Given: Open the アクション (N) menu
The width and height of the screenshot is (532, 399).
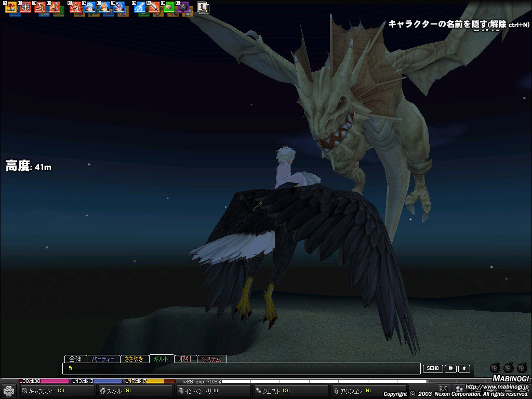Looking at the screenshot, I should 369,391.
